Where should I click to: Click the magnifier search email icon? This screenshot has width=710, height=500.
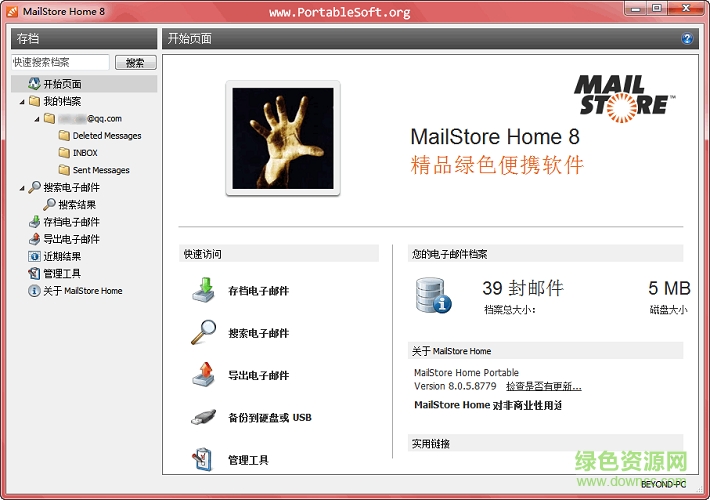coord(204,333)
